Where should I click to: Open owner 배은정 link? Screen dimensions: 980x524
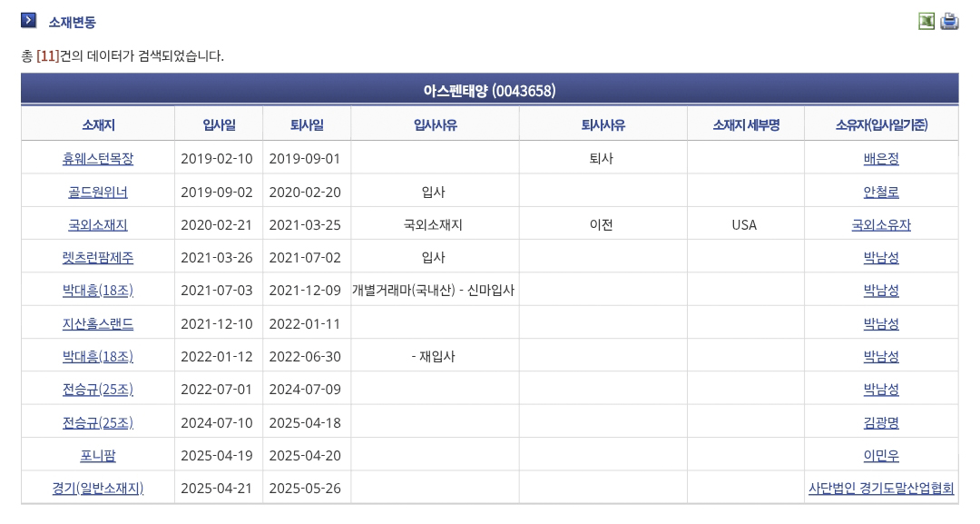[881, 159]
